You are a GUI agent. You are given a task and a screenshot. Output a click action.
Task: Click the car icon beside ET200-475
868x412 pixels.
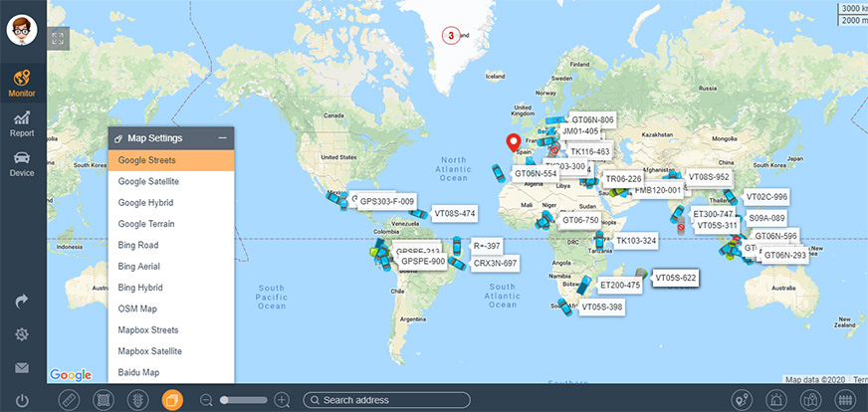click(x=583, y=286)
